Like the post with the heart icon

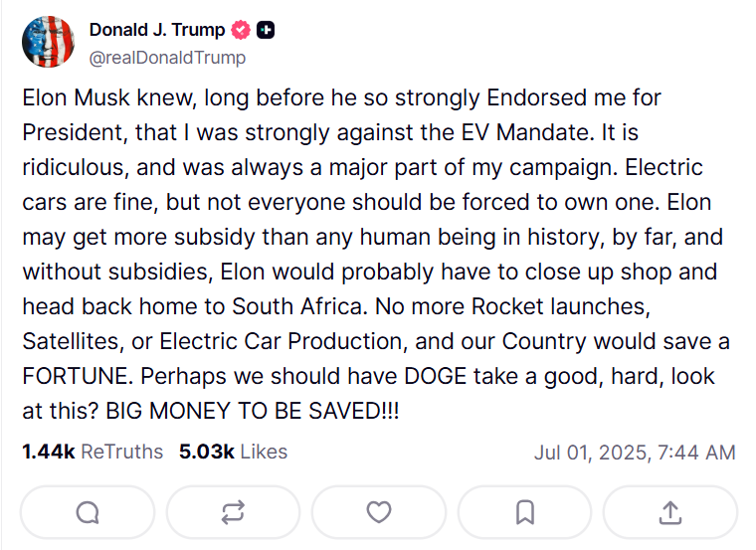click(x=379, y=512)
